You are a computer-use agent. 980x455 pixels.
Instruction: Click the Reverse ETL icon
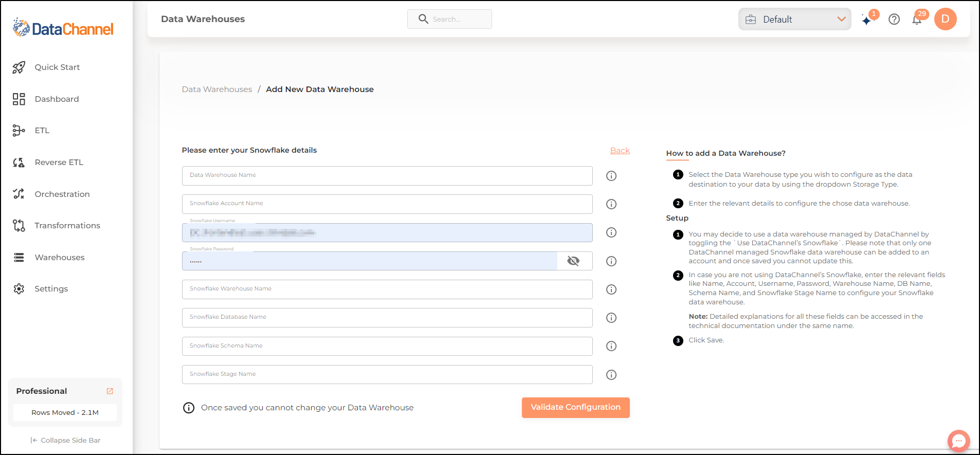(x=19, y=162)
